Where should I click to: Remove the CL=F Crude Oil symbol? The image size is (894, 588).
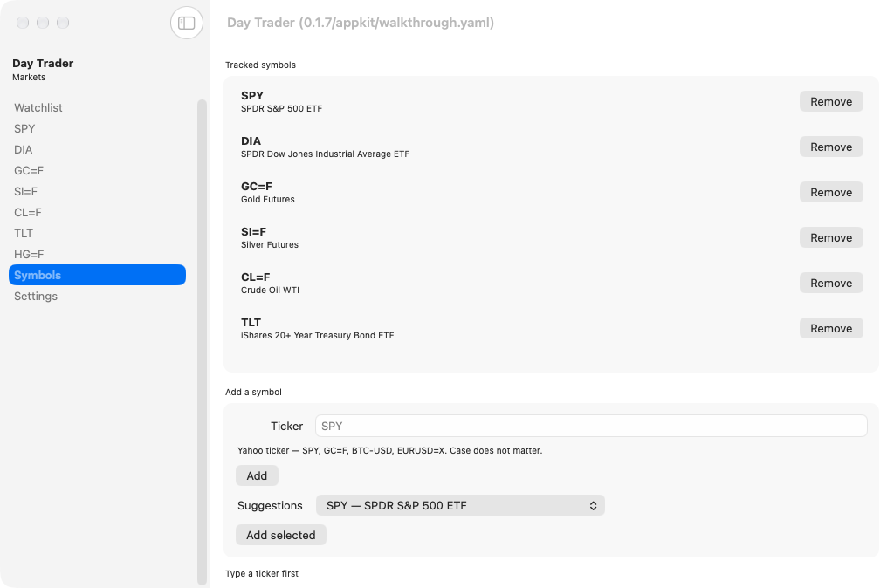click(x=831, y=284)
